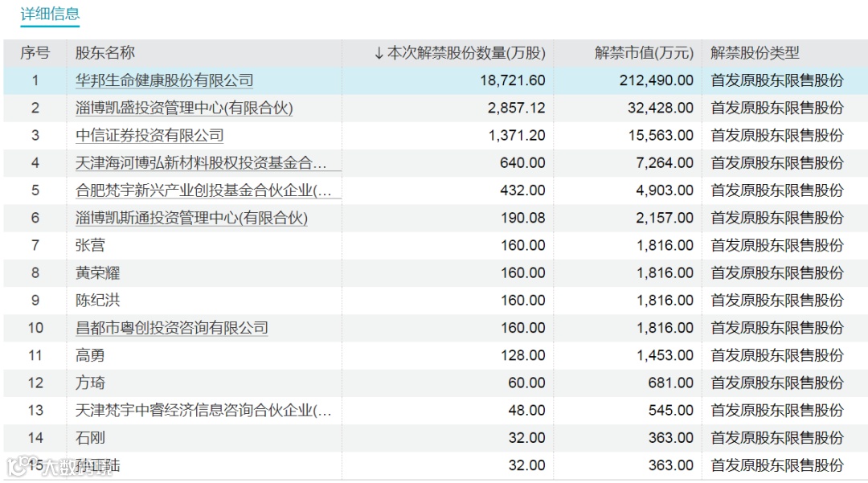Click the market value 7,264.00

coord(665,163)
